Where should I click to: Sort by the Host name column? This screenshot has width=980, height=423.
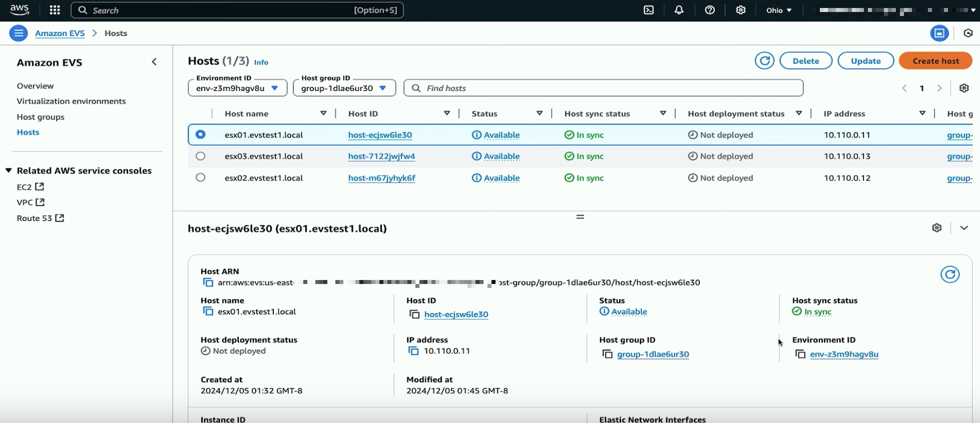pos(323,113)
